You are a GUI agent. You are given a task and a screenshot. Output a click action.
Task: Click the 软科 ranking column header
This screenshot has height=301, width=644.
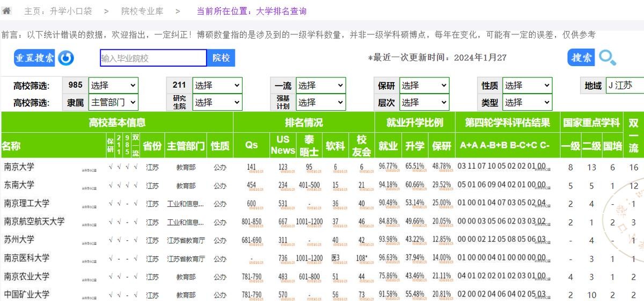click(335, 145)
